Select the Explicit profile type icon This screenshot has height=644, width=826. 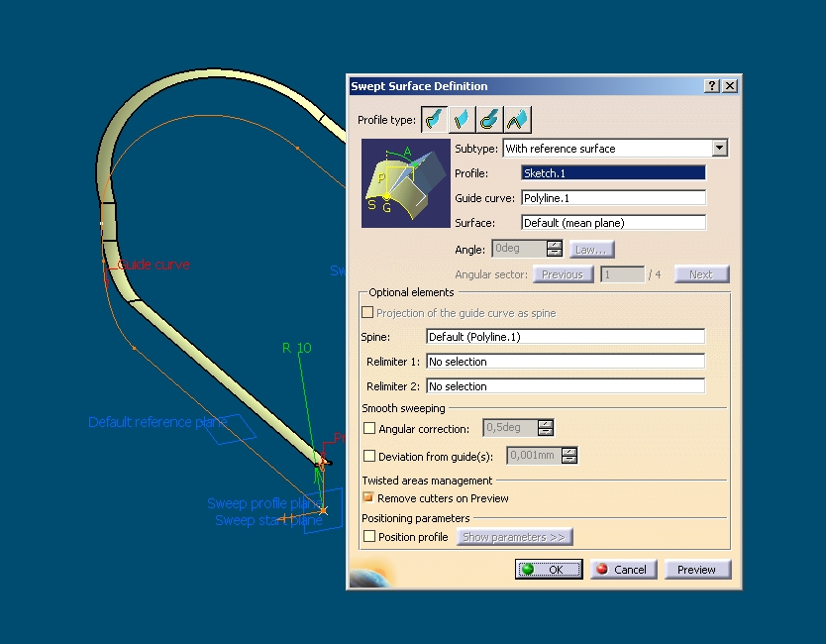435,119
